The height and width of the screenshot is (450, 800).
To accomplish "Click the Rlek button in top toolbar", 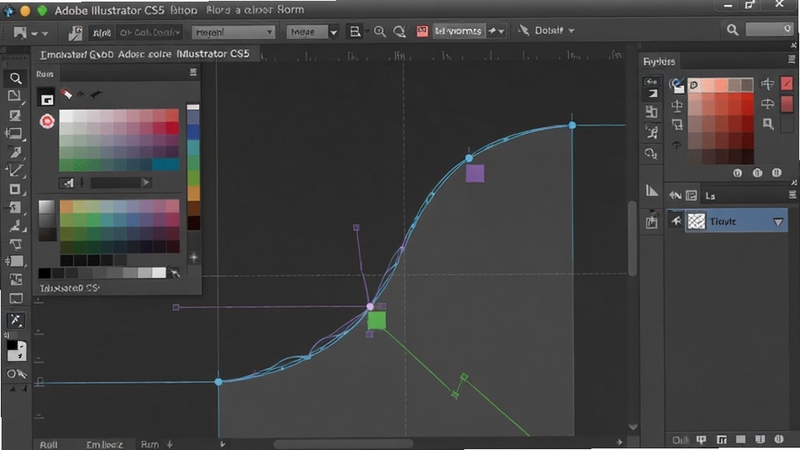I will click(x=101, y=33).
